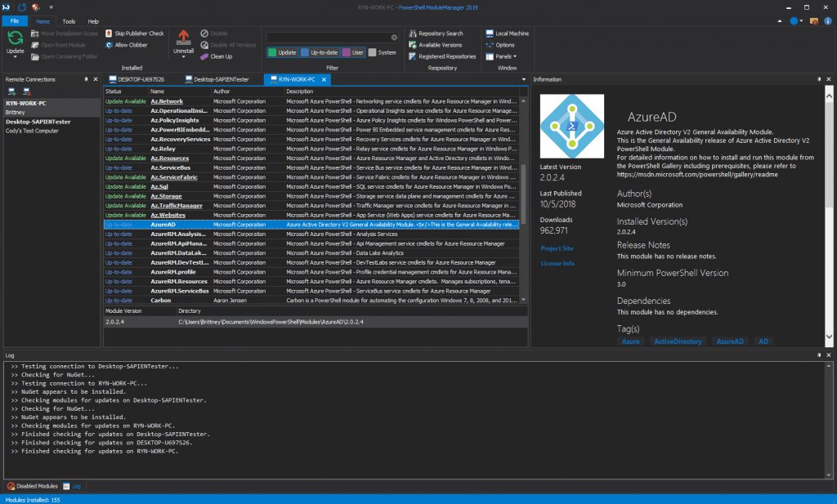The width and height of the screenshot is (837, 504).
Task: Collapse the ribbon with the up arrow
Action: [780, 21]
